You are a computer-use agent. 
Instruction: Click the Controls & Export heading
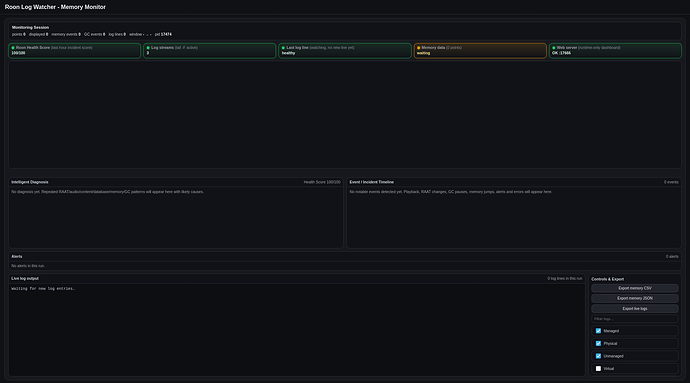click(x=608, y=279)
